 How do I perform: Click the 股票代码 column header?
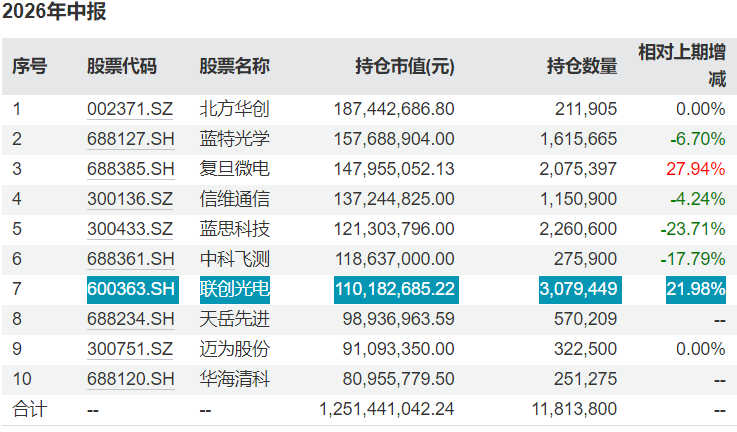click(122, 66)
